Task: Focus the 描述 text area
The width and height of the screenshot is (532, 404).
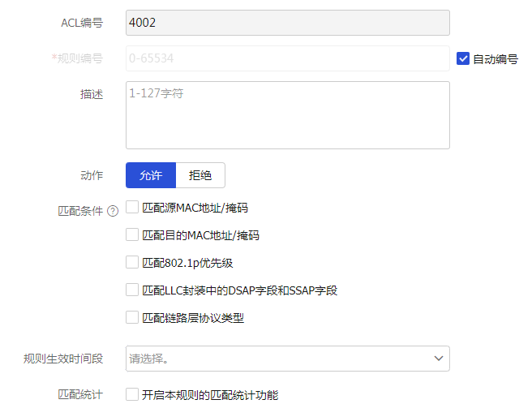Action: (287, 115)
